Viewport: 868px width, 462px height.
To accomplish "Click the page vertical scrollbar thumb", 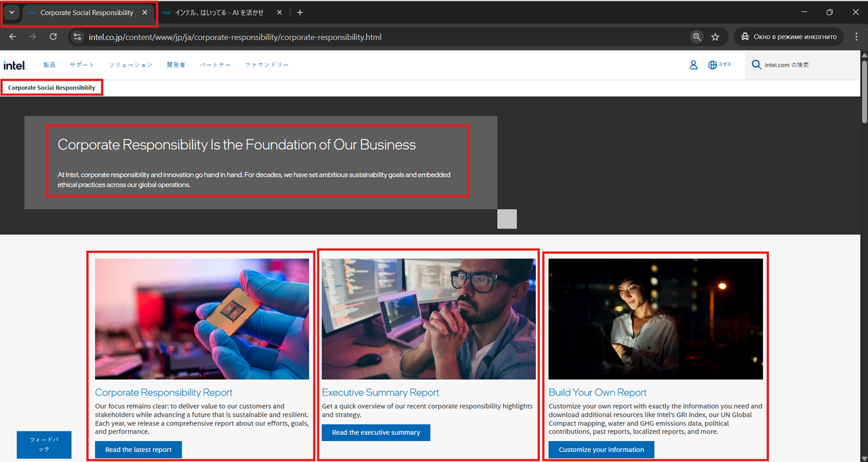I will (x=864, y=92).
